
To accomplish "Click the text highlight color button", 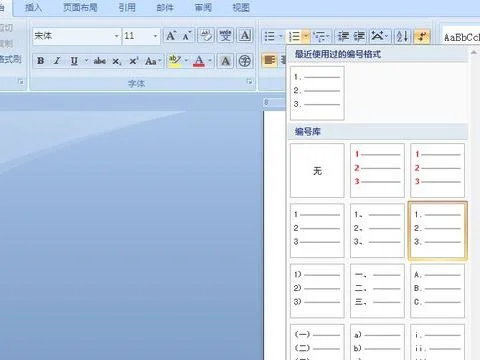I will click(175, 61).
